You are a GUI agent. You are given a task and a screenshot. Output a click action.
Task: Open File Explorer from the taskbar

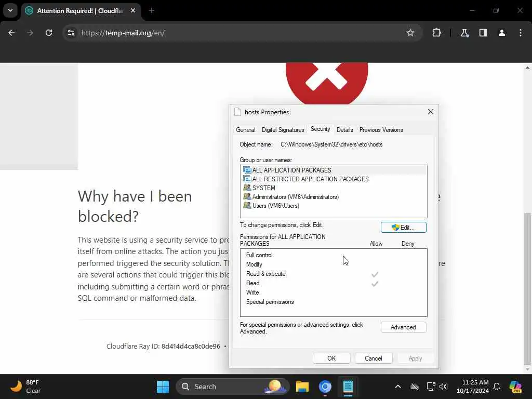[302, 387]
